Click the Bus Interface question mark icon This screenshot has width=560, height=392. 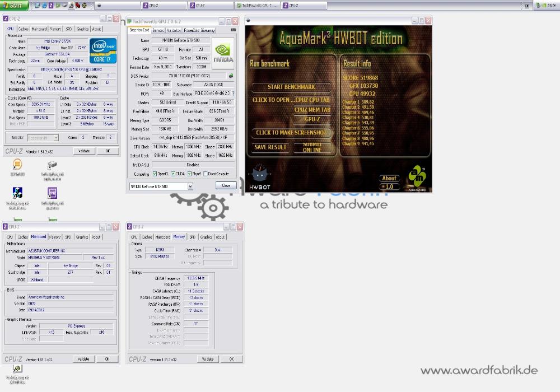[233, 93]
